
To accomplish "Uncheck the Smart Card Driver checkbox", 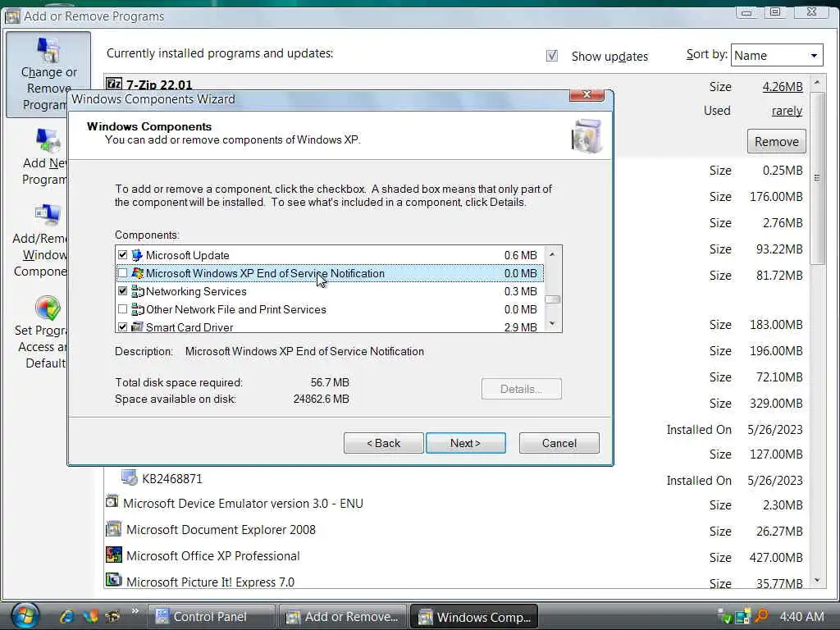I will tap(123, 326).
